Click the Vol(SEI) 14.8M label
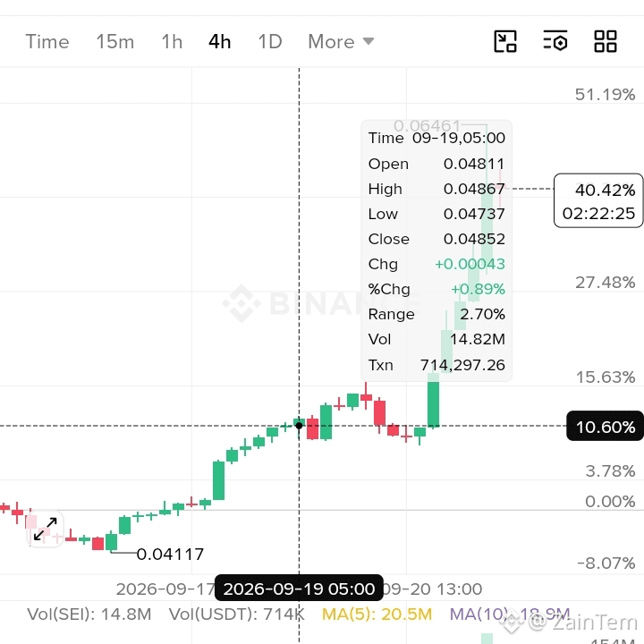Viewport: 644px width, 644px height. pos(89,614)
